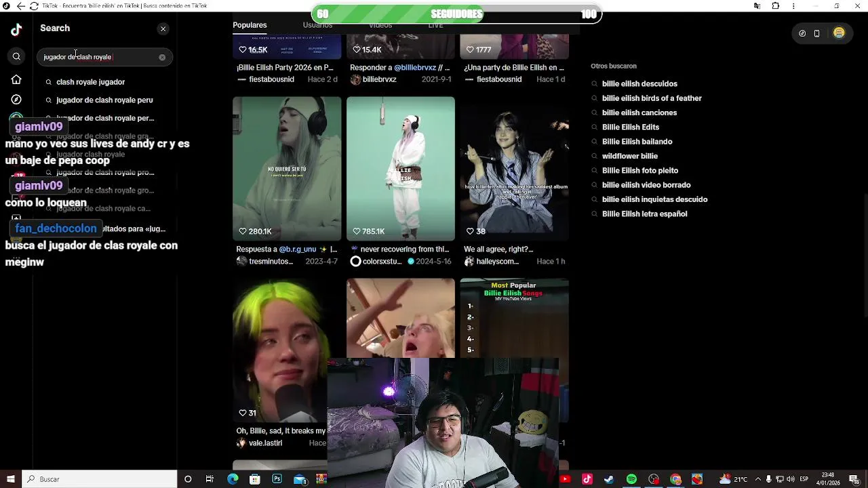Viewport: 868px width, 488px height.
Task: Search 'billie eilish inquietas descuido' suggestion
Action: 654,200
